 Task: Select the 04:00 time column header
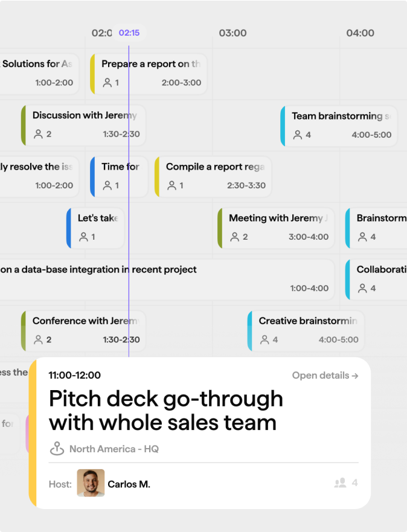point(361,33)
